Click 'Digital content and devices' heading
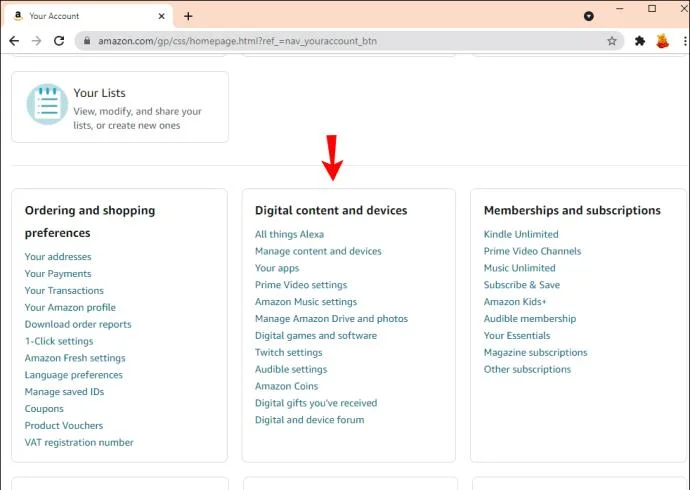The image size is (690, 490). 331,211
